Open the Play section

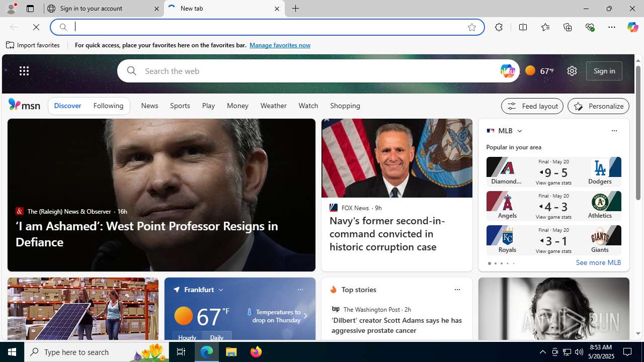point(208,106)
